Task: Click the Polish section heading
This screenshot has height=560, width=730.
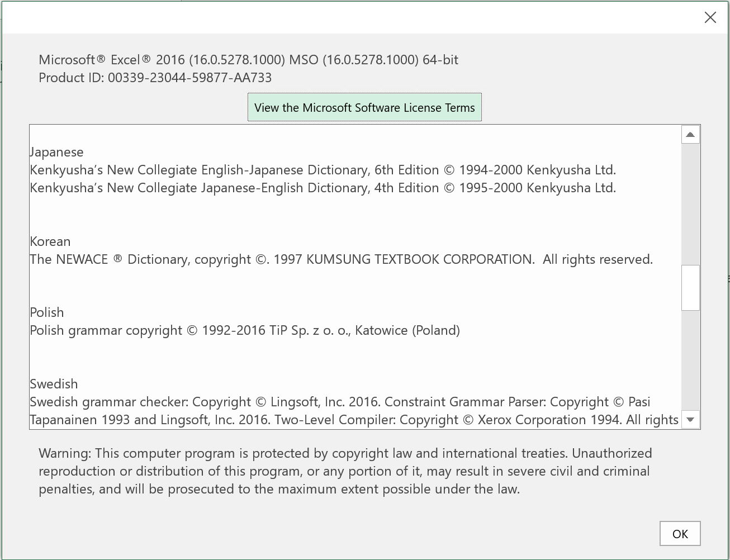Action: pyautogui.click(x=47, y=312)
